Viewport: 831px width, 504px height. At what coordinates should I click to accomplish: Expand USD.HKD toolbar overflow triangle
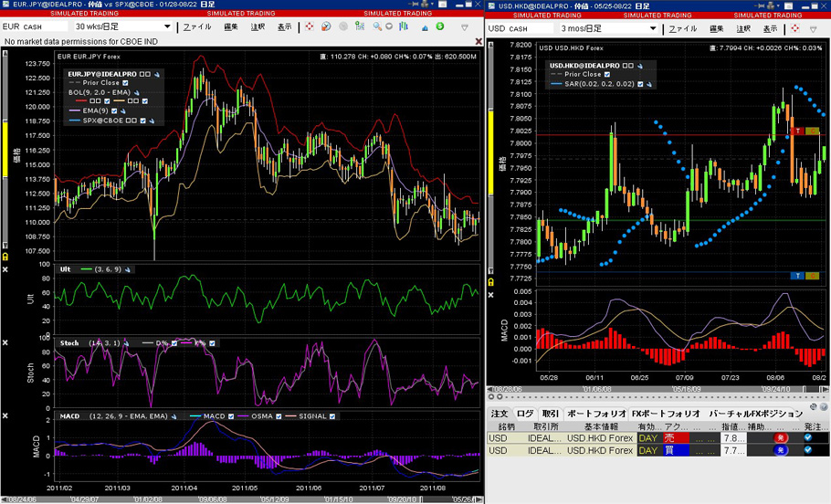(814, 29)
